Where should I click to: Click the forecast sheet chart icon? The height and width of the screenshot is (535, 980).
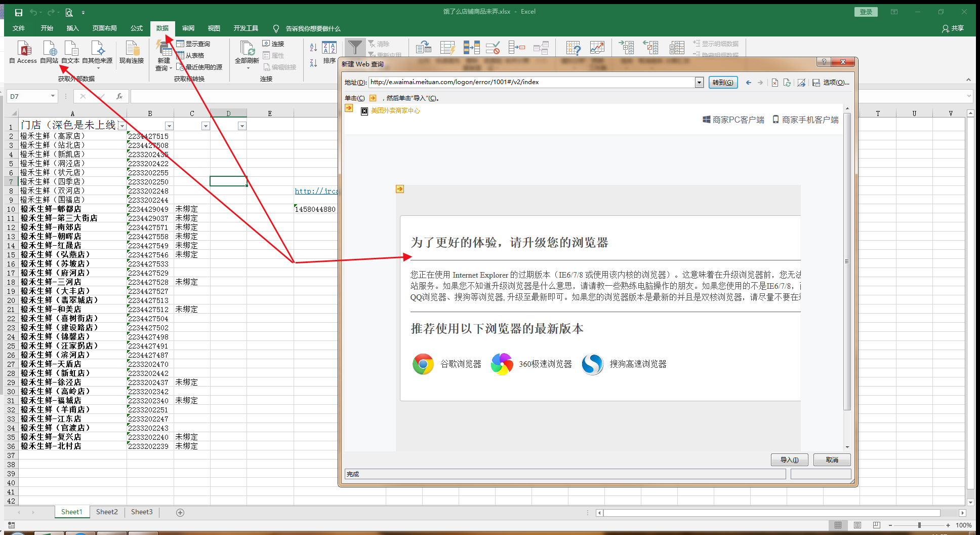point(597,48)
